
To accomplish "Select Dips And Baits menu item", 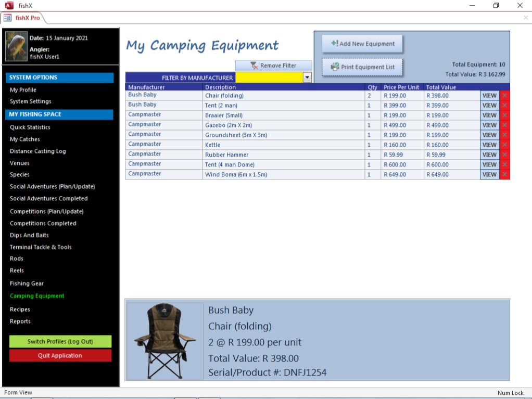I will (29, 235).
